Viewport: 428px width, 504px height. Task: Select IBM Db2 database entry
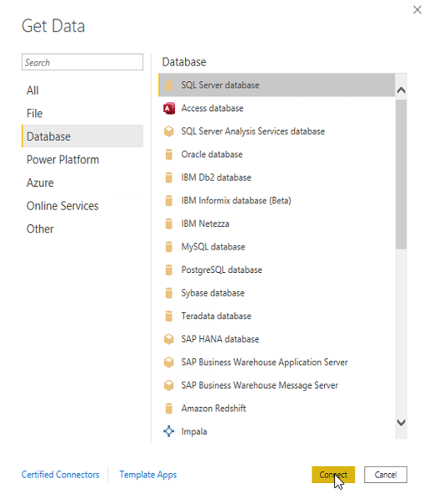tap(276, 177)
